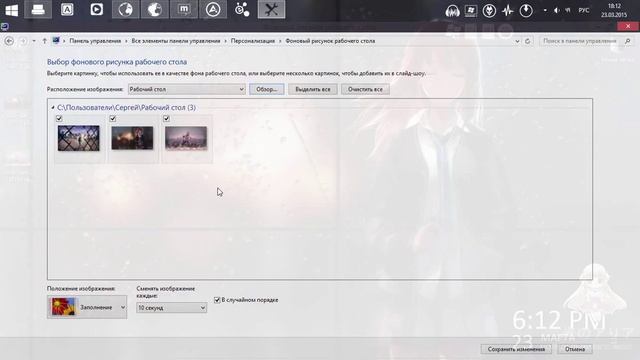Select the second dark orange wallpaper thumbnail
This screenshot has width=640, height=360.
tap(132, 138)
